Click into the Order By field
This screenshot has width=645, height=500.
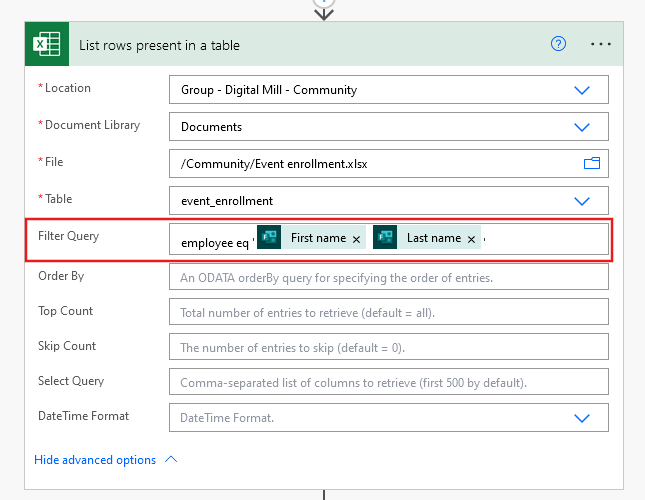click(389, 277)
